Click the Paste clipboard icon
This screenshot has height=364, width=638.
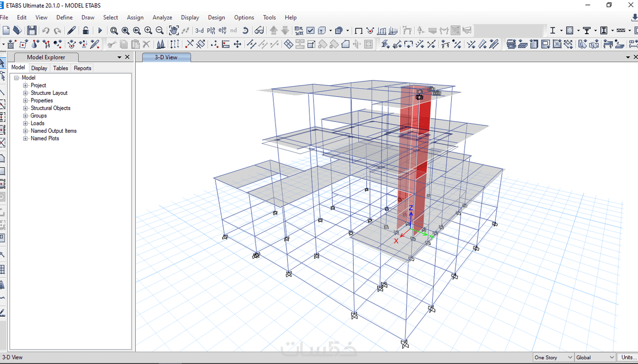(135, 44)
